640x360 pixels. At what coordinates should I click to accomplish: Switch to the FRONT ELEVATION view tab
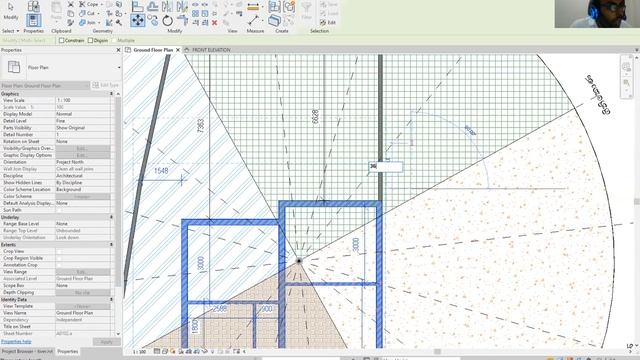click(211, 50)
